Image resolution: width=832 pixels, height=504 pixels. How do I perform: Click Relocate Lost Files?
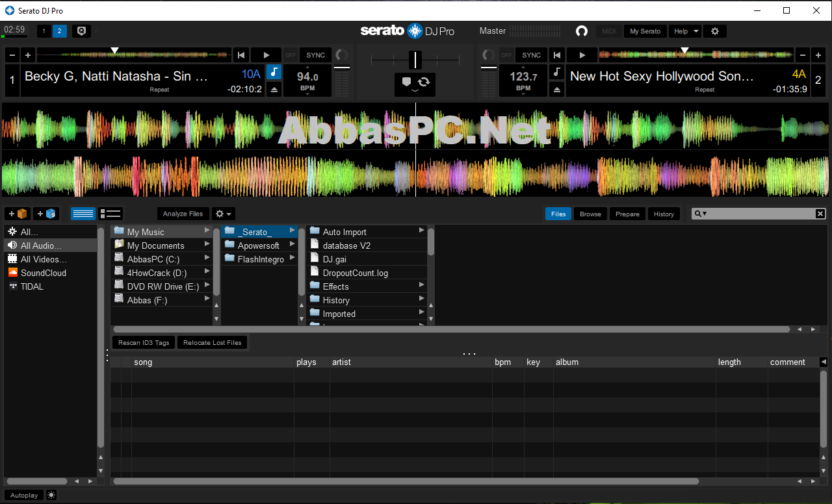212,342
